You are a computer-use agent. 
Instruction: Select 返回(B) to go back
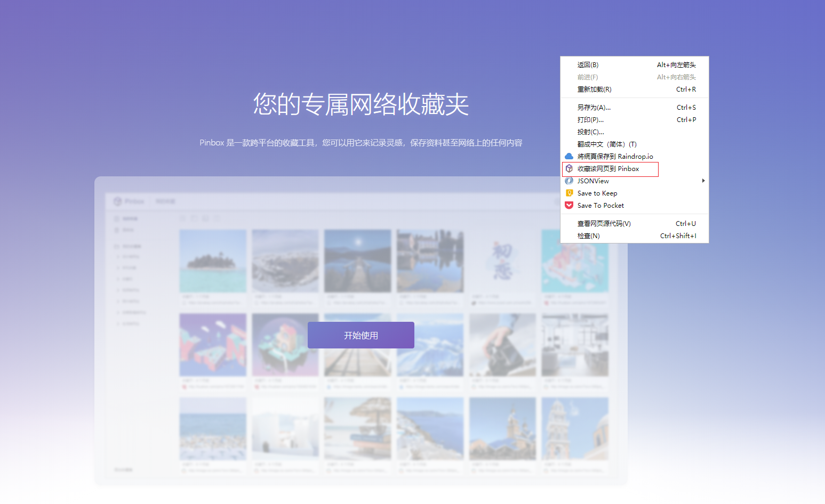coord(588,64)
